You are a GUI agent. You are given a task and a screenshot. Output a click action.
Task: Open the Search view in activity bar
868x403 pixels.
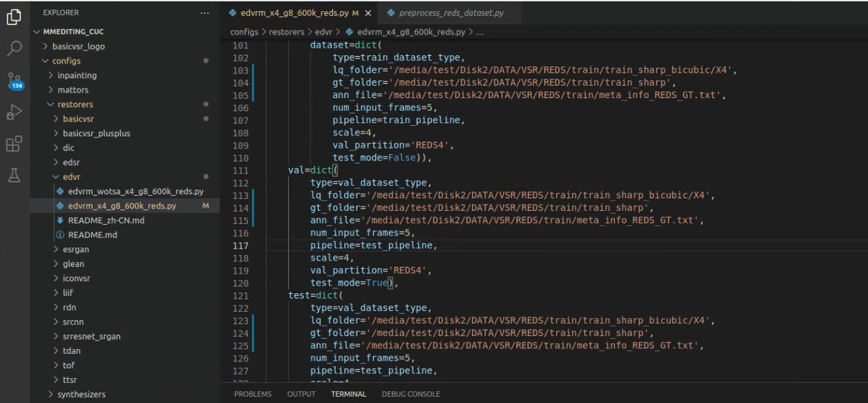pos(15,48)
